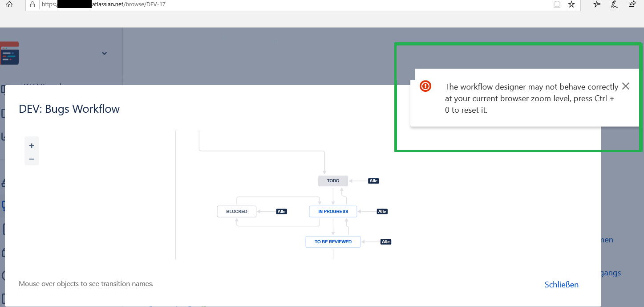Click the workflow designer zoom warning text

[x=531, y=98]
